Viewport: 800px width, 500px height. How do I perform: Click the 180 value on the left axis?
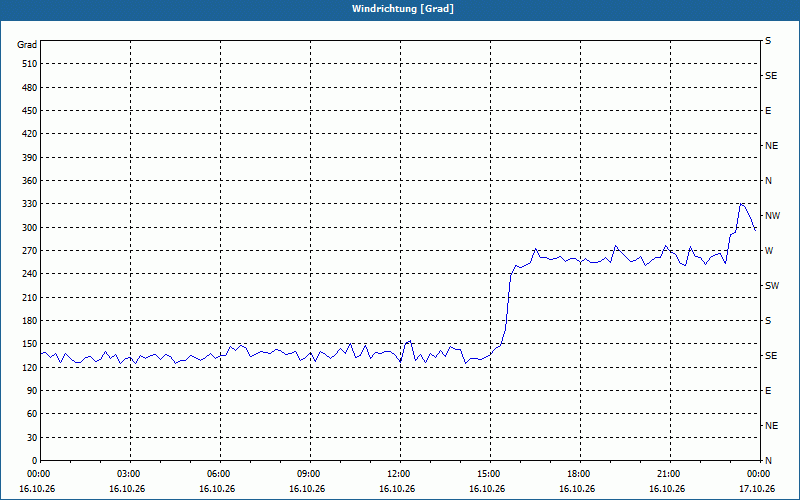(x=30, y=321)
